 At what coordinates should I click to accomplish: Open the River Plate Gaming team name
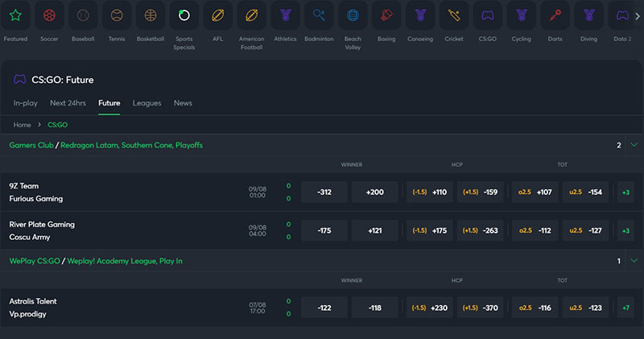coord(42,225)
